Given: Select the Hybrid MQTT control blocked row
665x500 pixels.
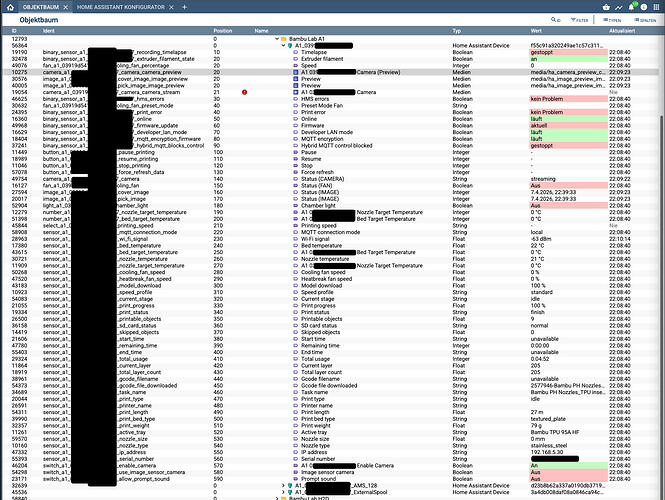Looking at the screenshot, I should 330,145.
